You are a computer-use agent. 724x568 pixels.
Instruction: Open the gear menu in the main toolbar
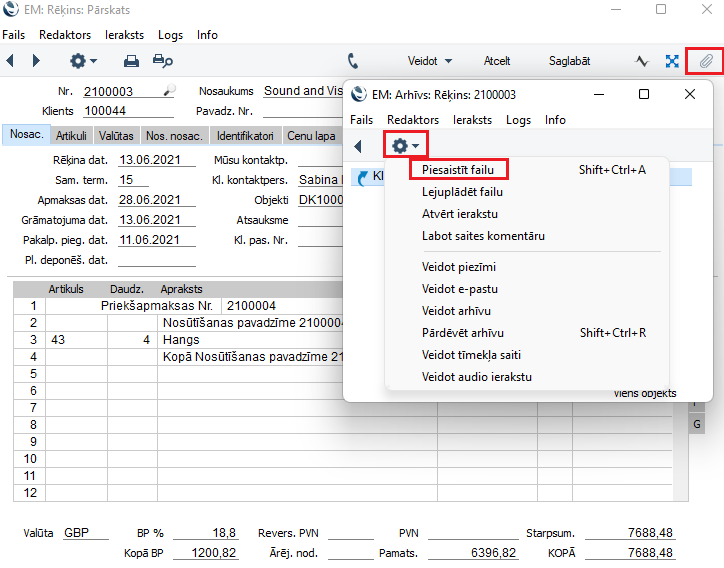(x=84, y=61)
